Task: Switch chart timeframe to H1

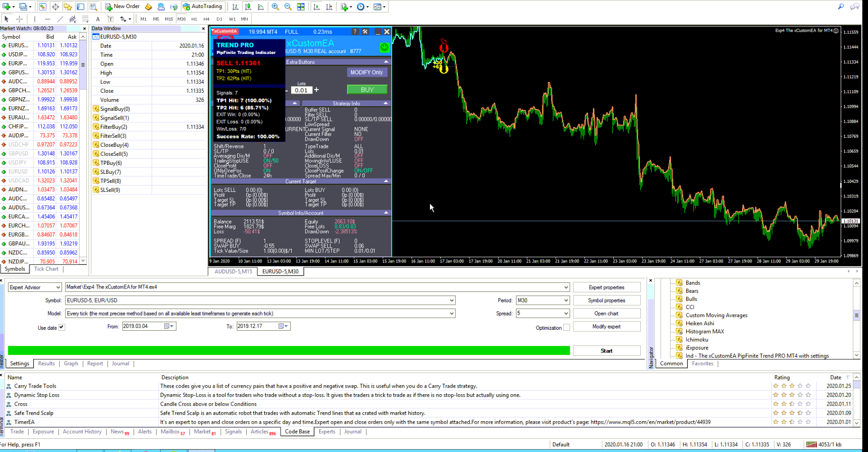Action: (194, 19)
